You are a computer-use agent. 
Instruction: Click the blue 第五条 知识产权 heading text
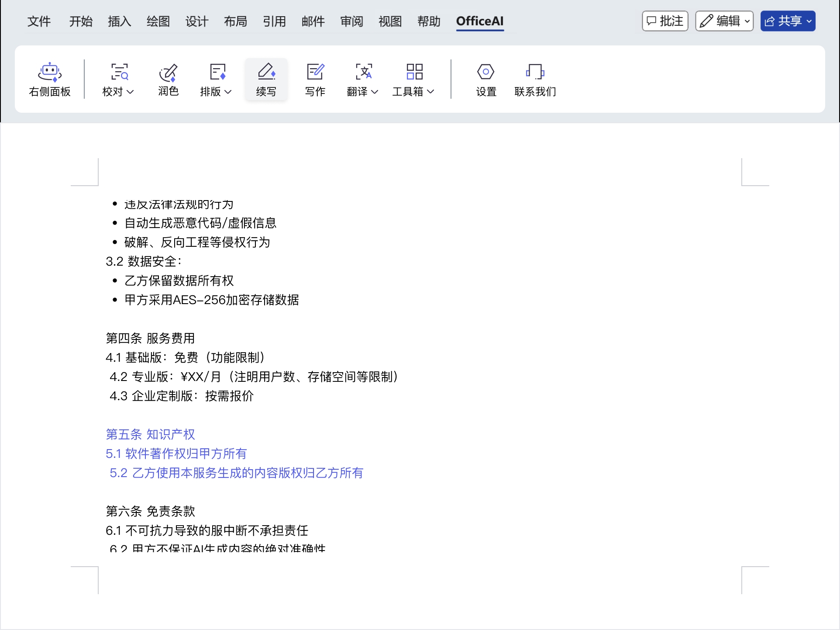pyautogui.click(x=150, y=434)
